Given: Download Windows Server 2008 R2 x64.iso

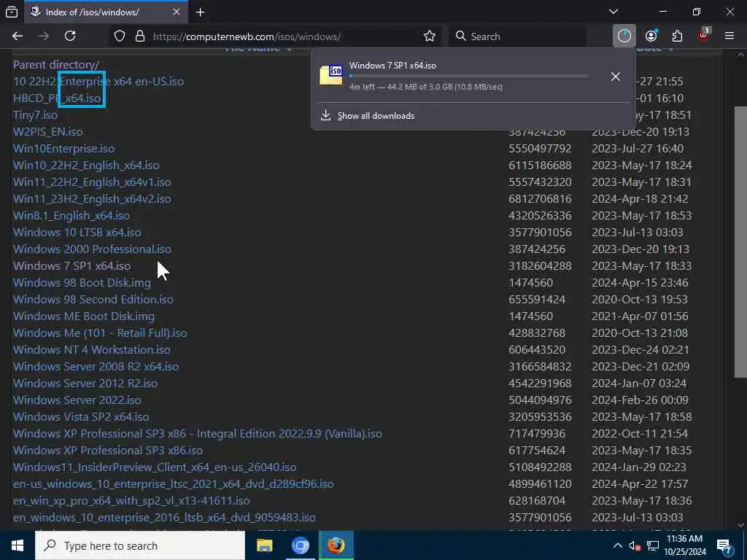Looking at the screenshot, I should pos(96,366).
